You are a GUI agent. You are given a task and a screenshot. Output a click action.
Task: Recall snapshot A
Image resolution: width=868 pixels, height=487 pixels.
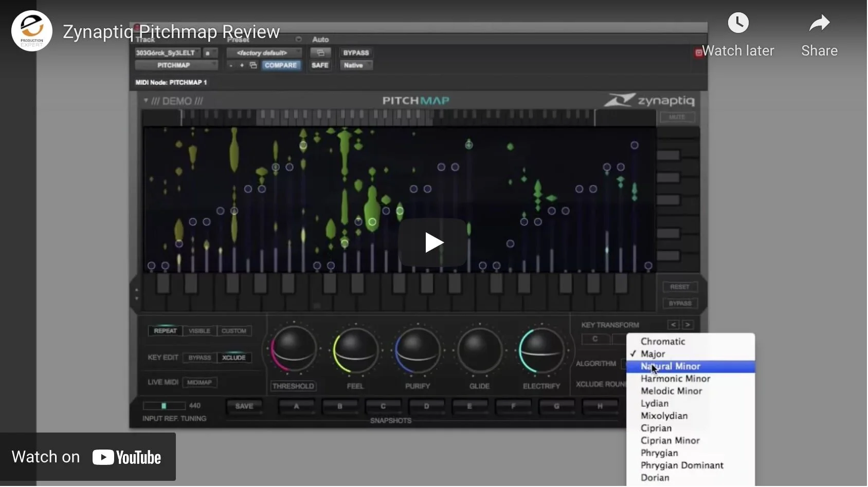pos(296,406)
